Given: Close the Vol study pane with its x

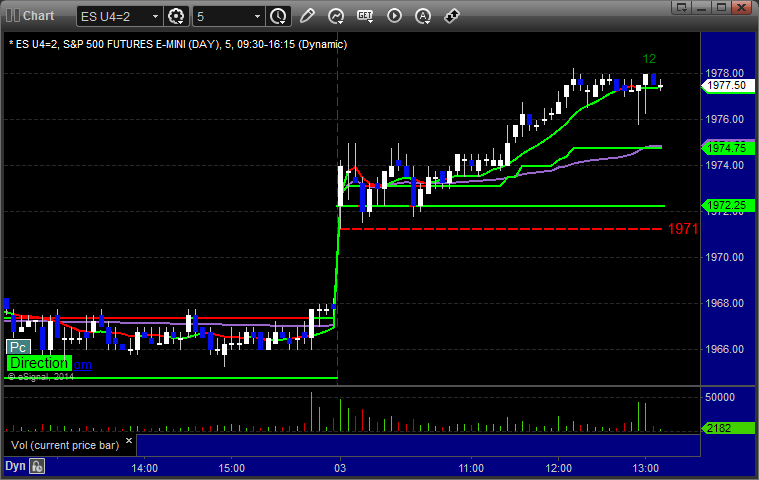Looking at the screenshot, I should tap(129, 441).
